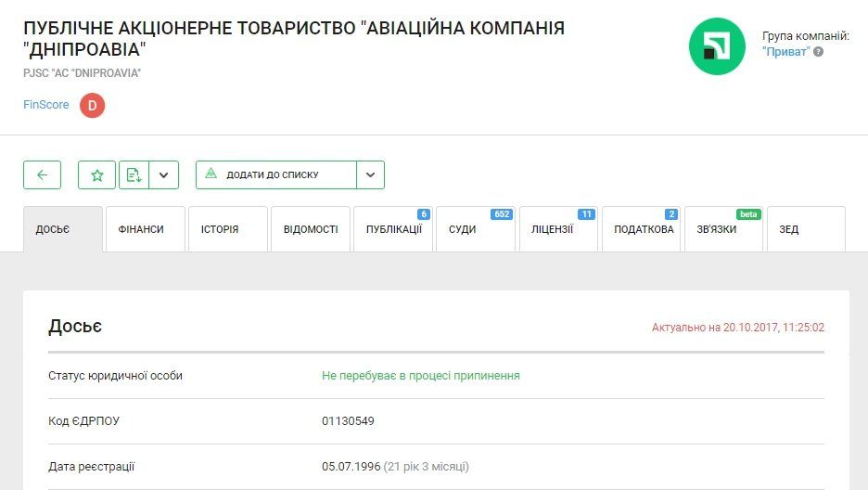
Task: Click the ЄДРПОУ code 01130549
Action: tap(348, 421)
